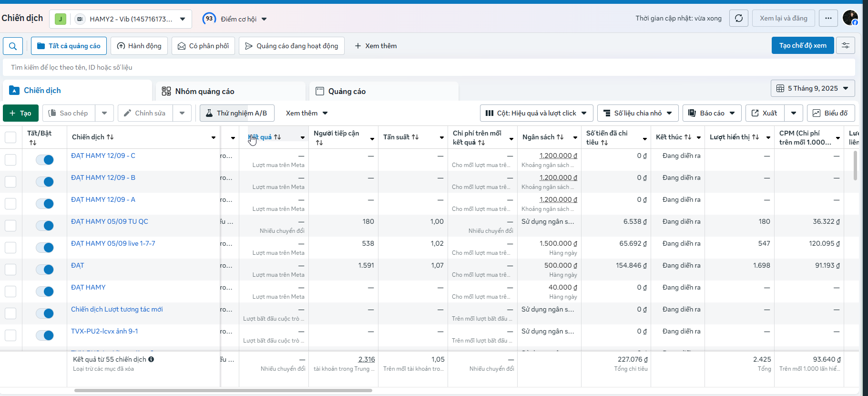Click the green Tạo button

(x=20, y=113)
